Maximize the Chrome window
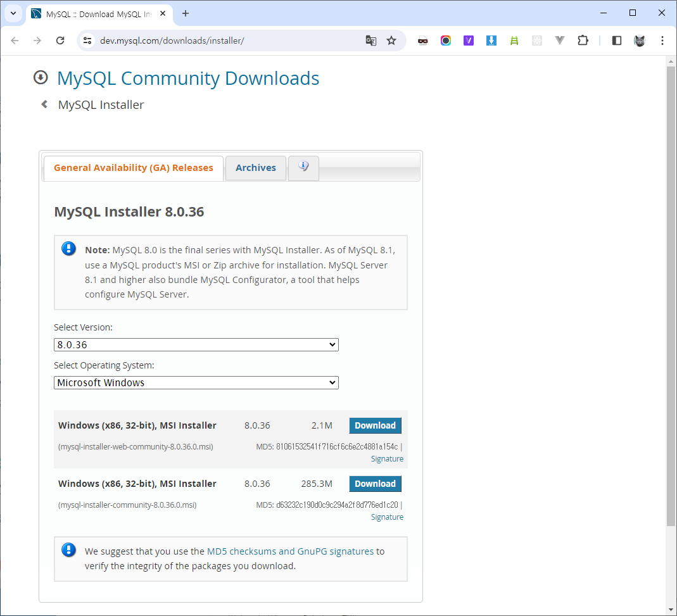The width and height of the screenshot is (677, 616). (633, 13)
